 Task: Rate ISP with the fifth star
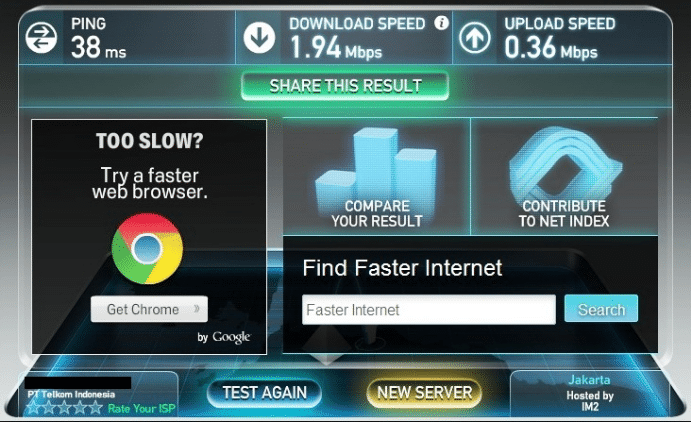[95, 408]
